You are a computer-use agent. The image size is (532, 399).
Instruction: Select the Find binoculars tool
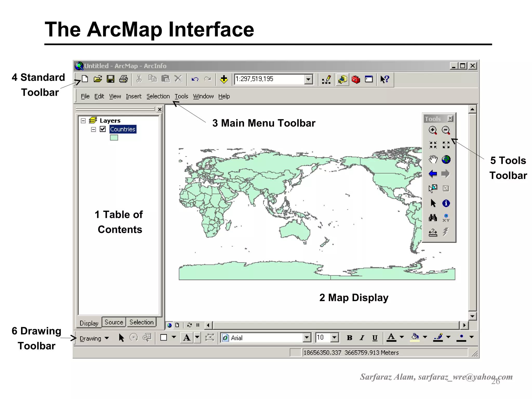pyautogui.click(x=433, y=218)
